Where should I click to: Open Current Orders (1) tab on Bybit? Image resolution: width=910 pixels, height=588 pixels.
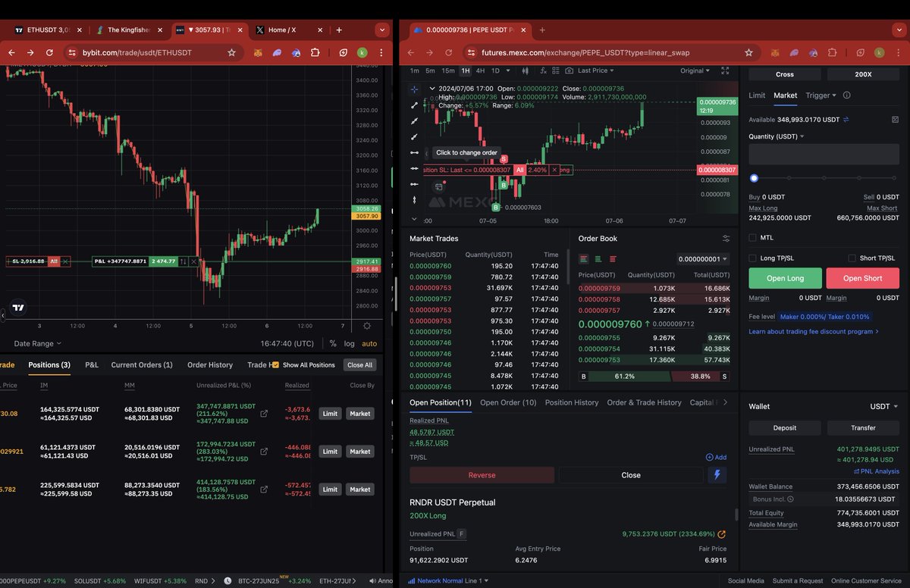pos(142,364)
